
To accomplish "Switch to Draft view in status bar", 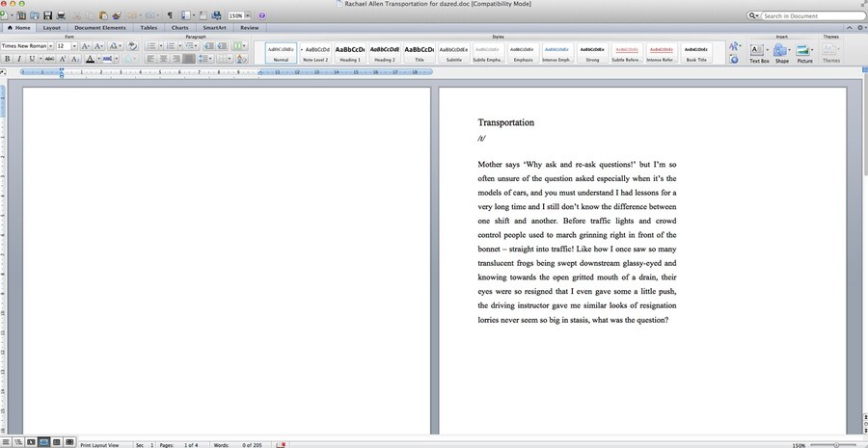I will 6,442.
